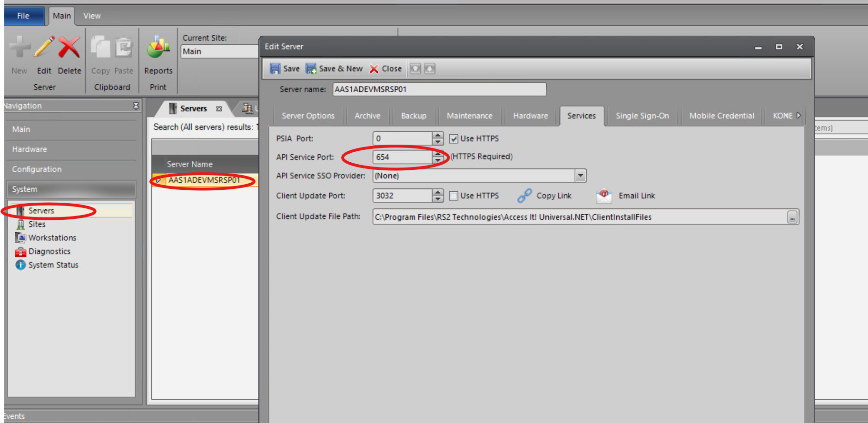The width and height of the screenshot is (868, 423).
Task: Open the Reports icon in the ribbon
Action: 158,48
